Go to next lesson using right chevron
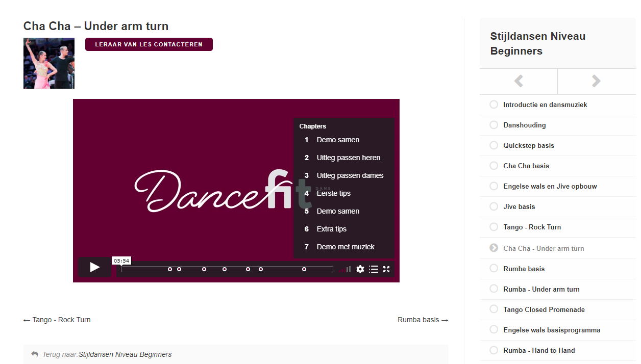This screenshot has height=364, width=641. [x=596, y=81]
